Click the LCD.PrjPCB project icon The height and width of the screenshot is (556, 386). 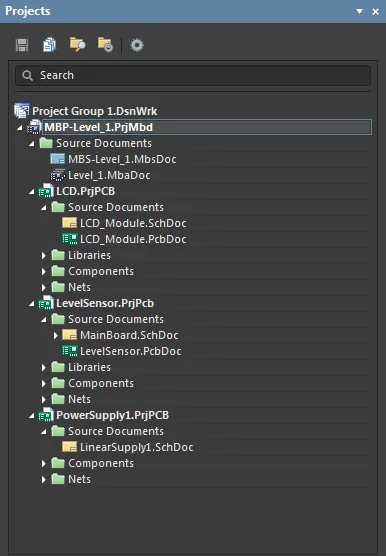[46, 191]
